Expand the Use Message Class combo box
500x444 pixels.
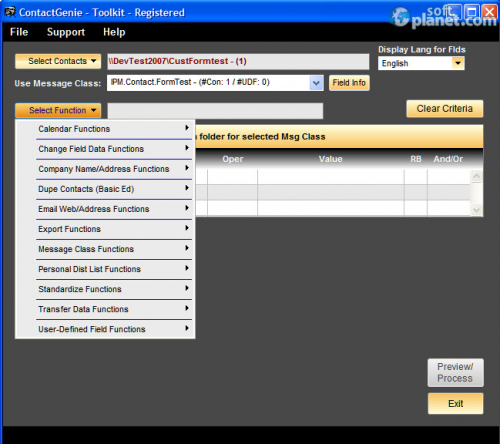316,83
